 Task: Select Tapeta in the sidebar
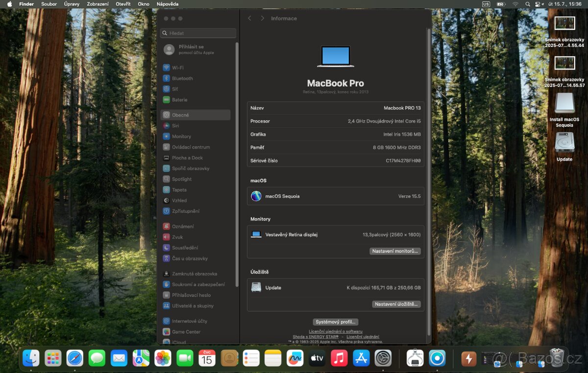pyautogui.click(x=195, y=190)
